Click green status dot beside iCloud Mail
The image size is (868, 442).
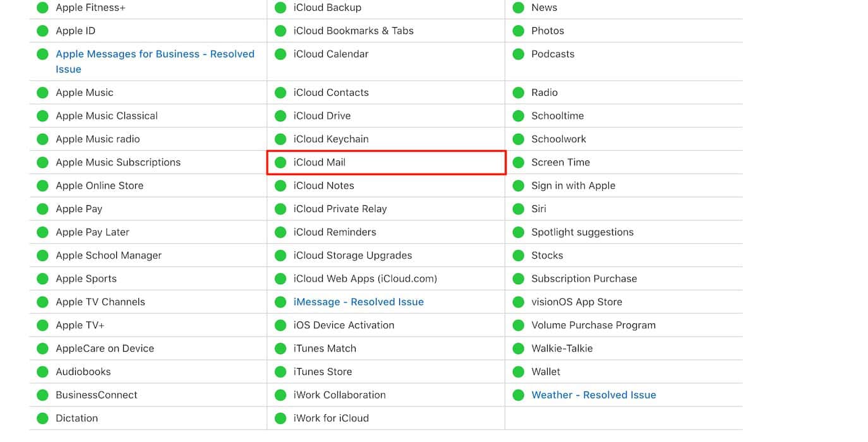[x=280, y=162]
